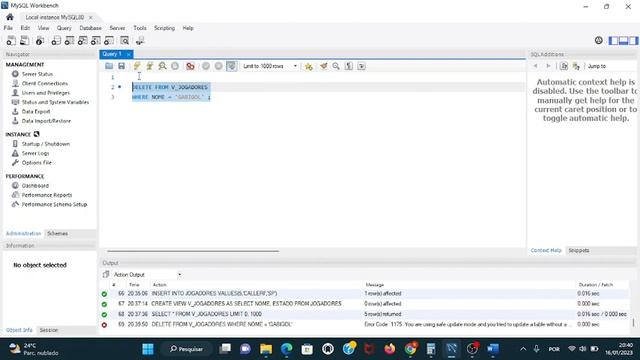Open Client Connections in Navigator
Image resolution: width=640 pixels, height=360 pixels.
click(x=45, y=83)
